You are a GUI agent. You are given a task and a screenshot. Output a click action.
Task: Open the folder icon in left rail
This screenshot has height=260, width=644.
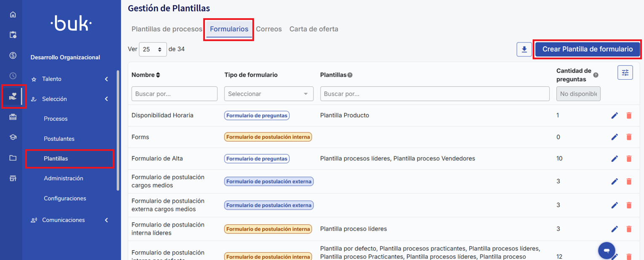tap(13, 158)
